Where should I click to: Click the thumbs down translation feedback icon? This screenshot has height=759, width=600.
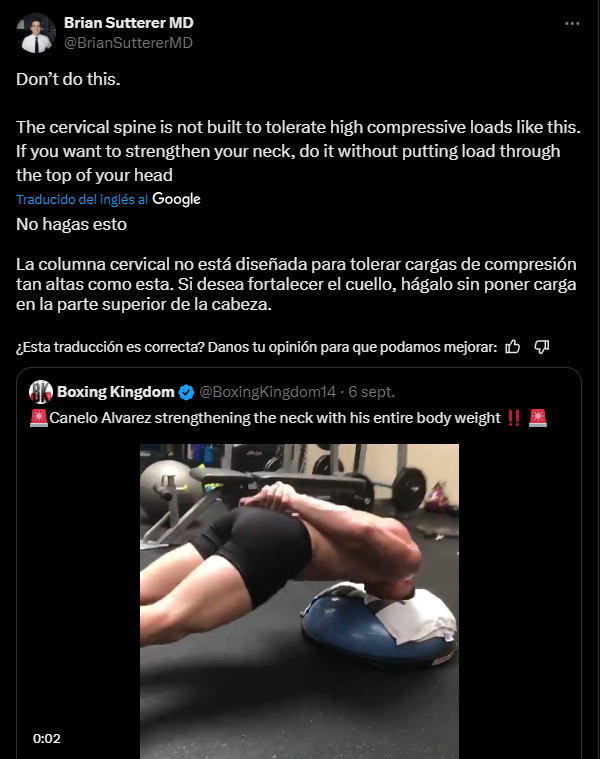click(x=541, y=347)
